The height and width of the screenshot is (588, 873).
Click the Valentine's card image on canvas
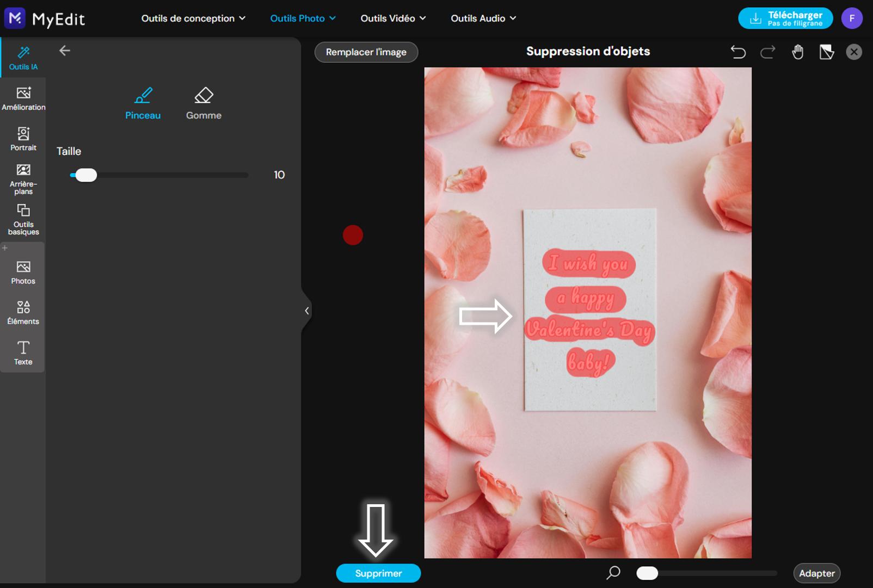[588, 313]
